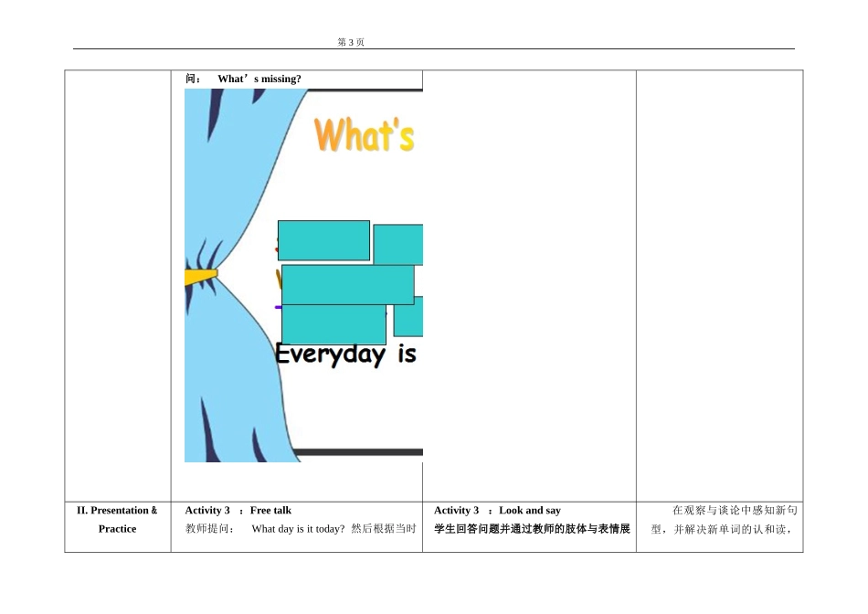Click the text '教师提问：'
This screenshot has width=868, height=614.
pos(210,529)
